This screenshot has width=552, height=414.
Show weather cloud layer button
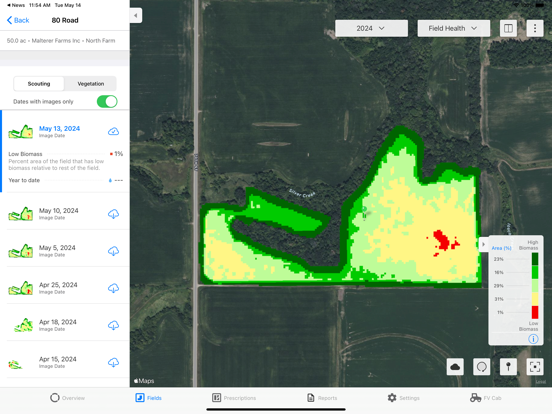pos(455,367)
